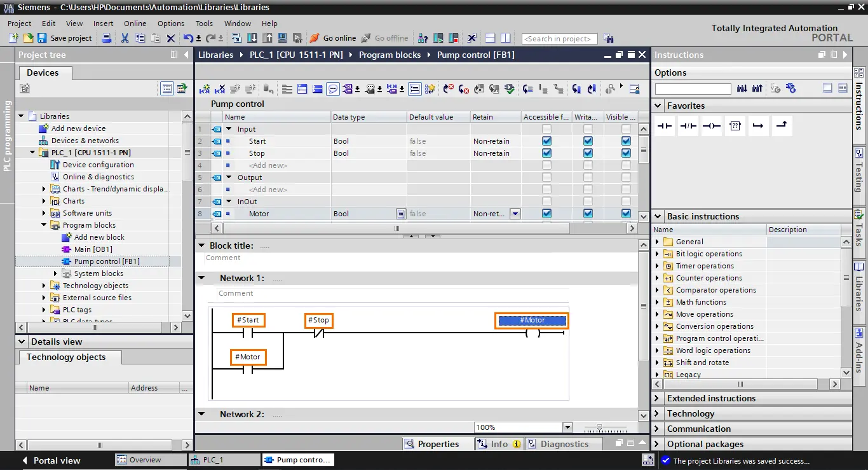Click the Cut scissors icon

tap(125, 38)
